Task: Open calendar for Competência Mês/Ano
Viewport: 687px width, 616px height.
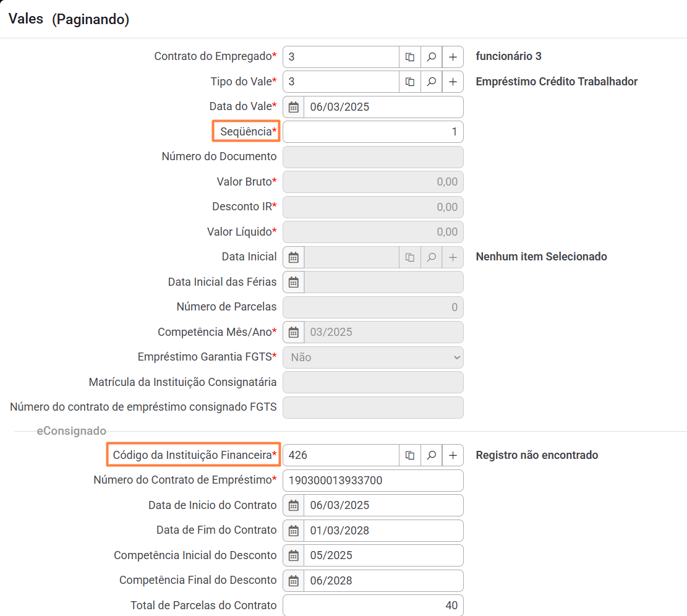Action: (294, 332)
